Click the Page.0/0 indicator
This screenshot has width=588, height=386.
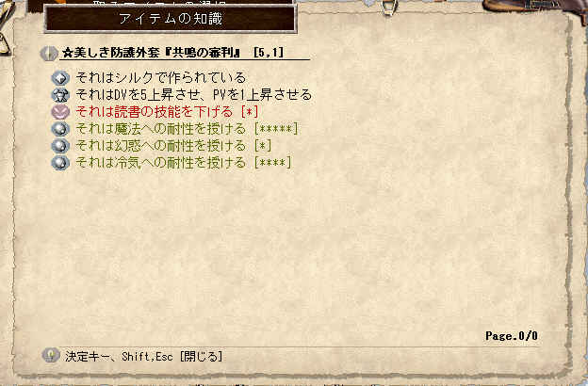511,336
